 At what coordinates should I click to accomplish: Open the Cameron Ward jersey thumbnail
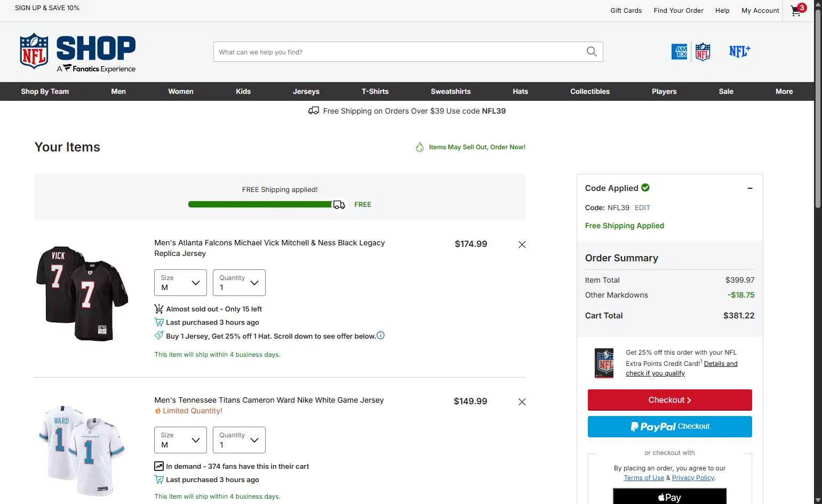(82, 451)
